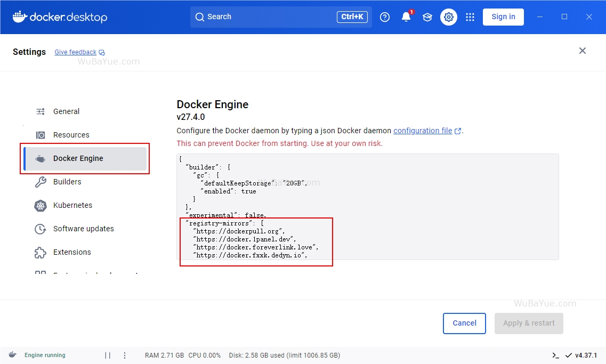This screenshot has height=364, width=606.
Task: Click the "https://docker.fxxk.dedyn.io" mirror line
Action: pyautogui.click(x=250, y=256)
